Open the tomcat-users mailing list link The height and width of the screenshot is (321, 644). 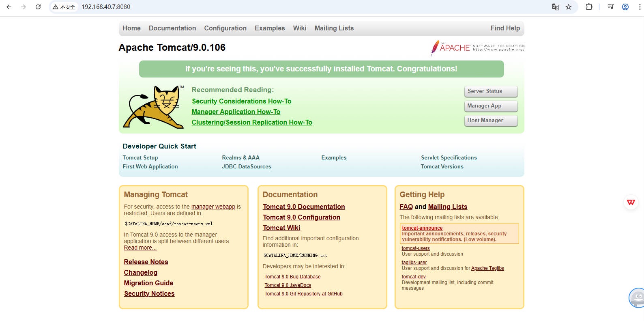pos(416,248)
